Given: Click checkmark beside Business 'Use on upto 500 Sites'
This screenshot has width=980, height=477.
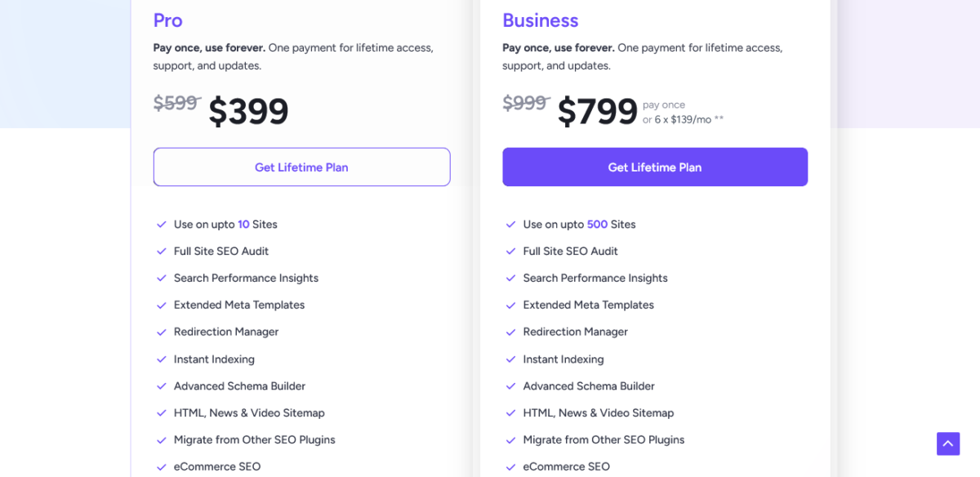Looking at the screenshot, I should click(x=511, y=225).
